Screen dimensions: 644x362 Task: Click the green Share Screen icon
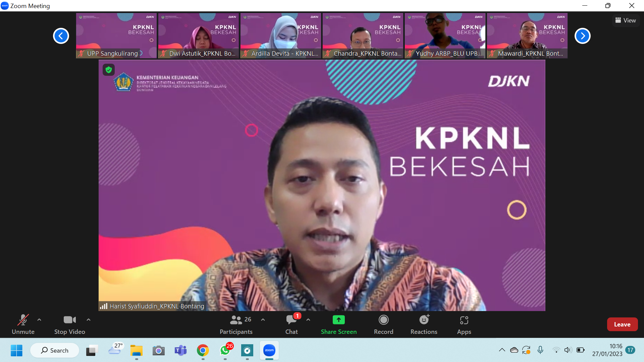(x=339, y=320)
